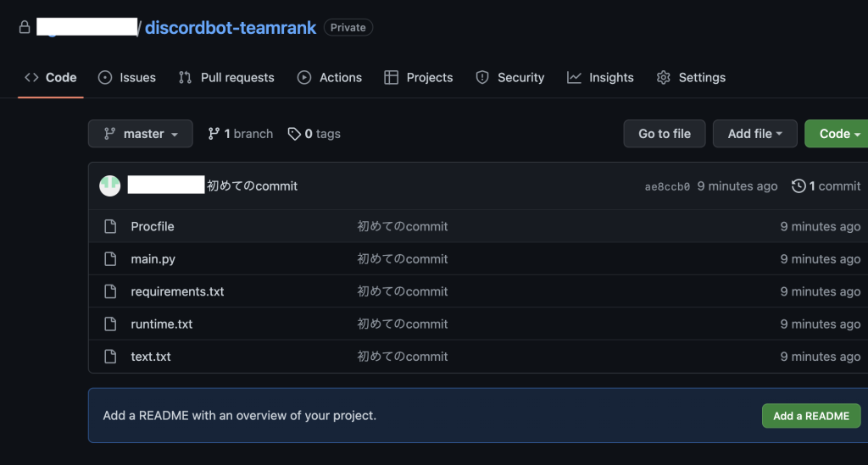Image resolution: width=868 pixels, height=465 pixels.
Task: Open the green Code dropdown
Action: coord(837,134)
